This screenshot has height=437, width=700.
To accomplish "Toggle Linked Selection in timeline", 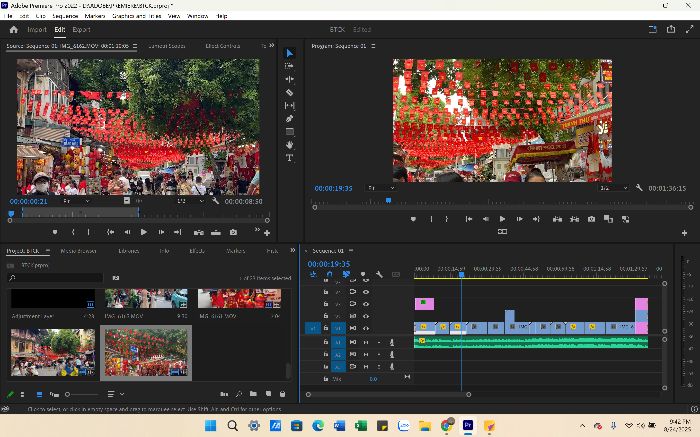I will 346,274.
